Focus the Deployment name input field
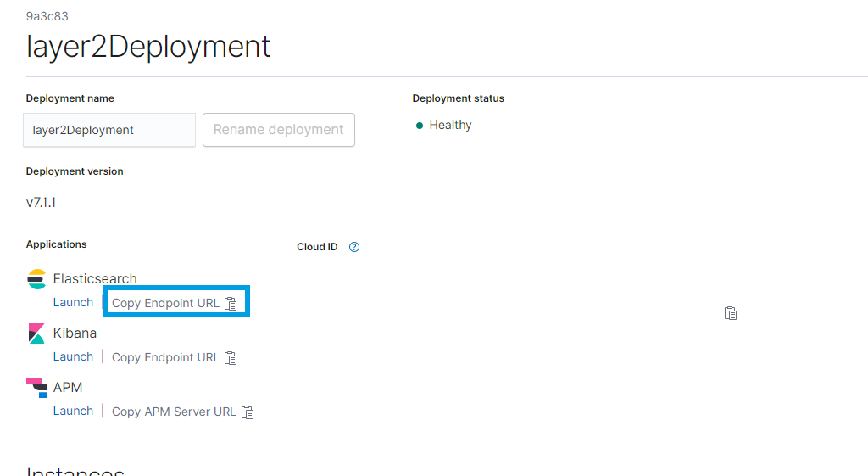Screen dimensions: 868x476 pos(109,130)
